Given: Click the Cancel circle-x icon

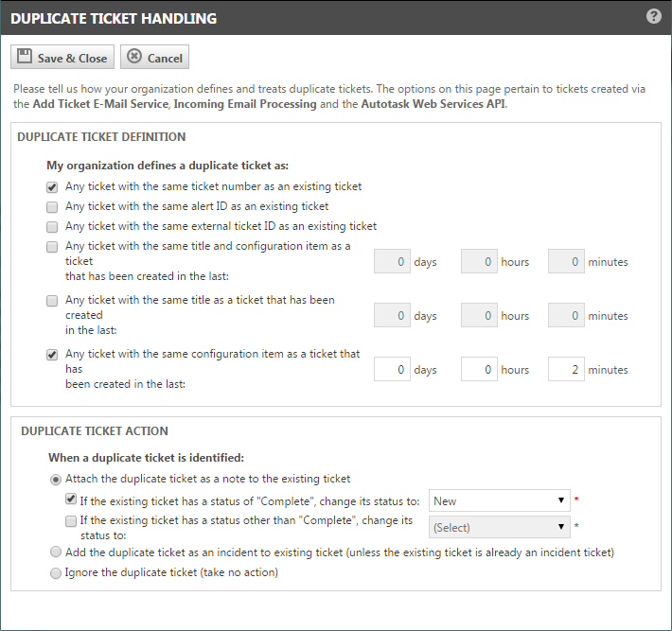Looking at the screenshot, I should (134, 56).
